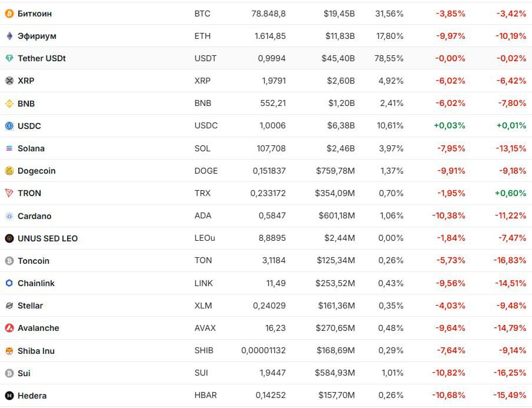This screenshot has height=408, width=532.
Task: Click the Solana logo icon
Action: (x=9, y=148)
